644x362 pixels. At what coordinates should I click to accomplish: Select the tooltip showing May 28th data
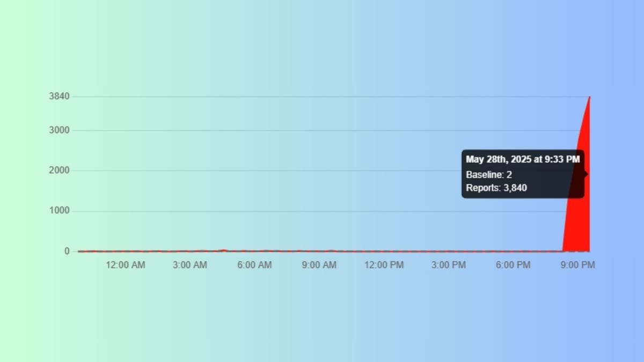tap(522, 174)
